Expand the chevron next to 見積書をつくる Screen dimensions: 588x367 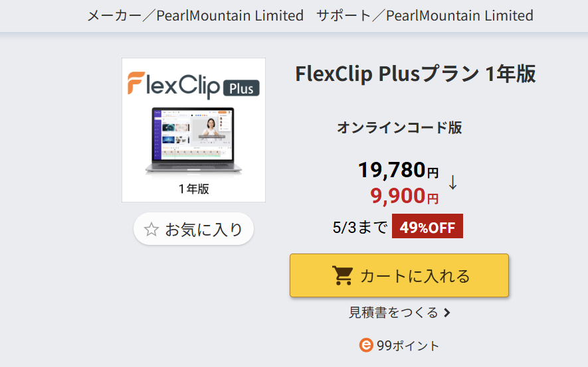click(x=447, y=313)
